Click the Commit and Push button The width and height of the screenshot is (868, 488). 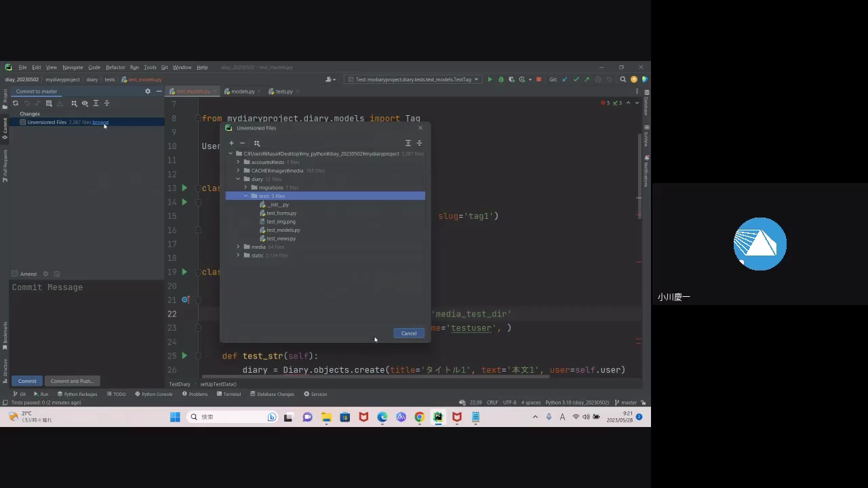72,381
